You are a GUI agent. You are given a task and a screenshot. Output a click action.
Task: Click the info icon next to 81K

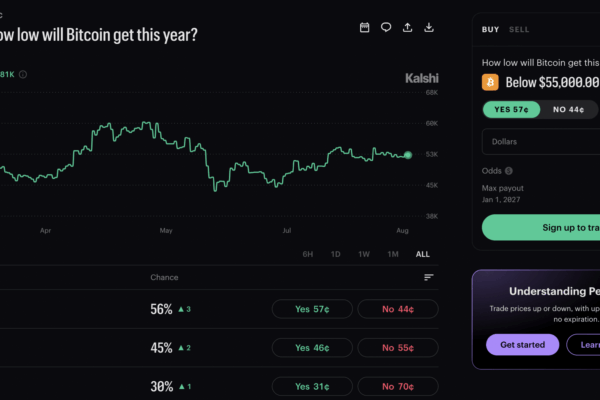23,74
